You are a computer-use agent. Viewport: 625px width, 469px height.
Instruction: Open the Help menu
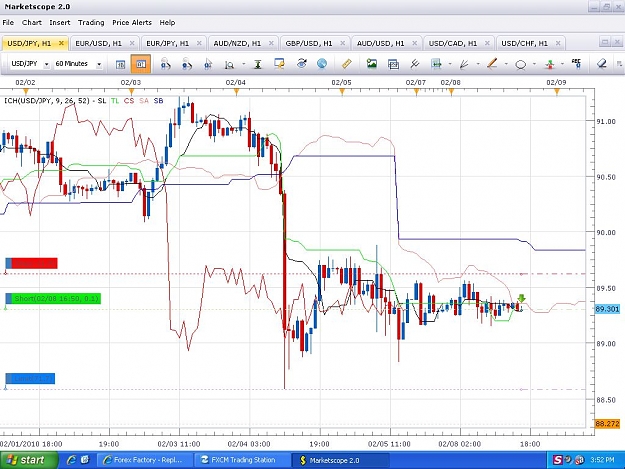(167, 23)
